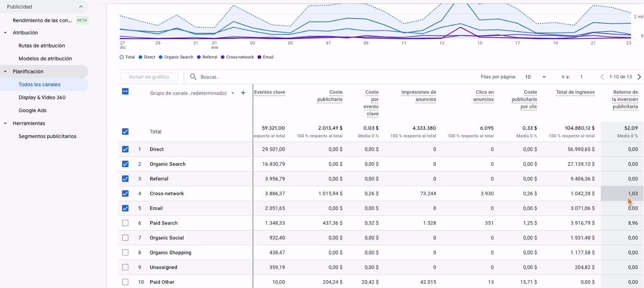Click the Organic Search legend dot

pyautogui.click(x=161, y=57)
